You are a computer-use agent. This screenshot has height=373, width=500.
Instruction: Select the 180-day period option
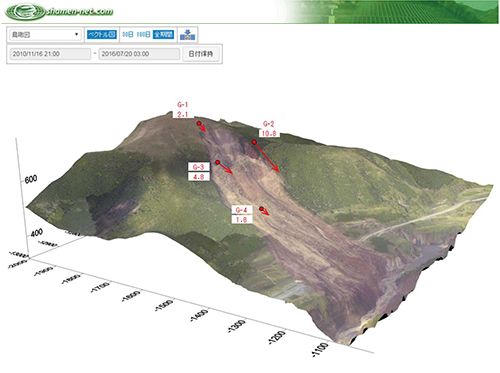pos(143,34)
